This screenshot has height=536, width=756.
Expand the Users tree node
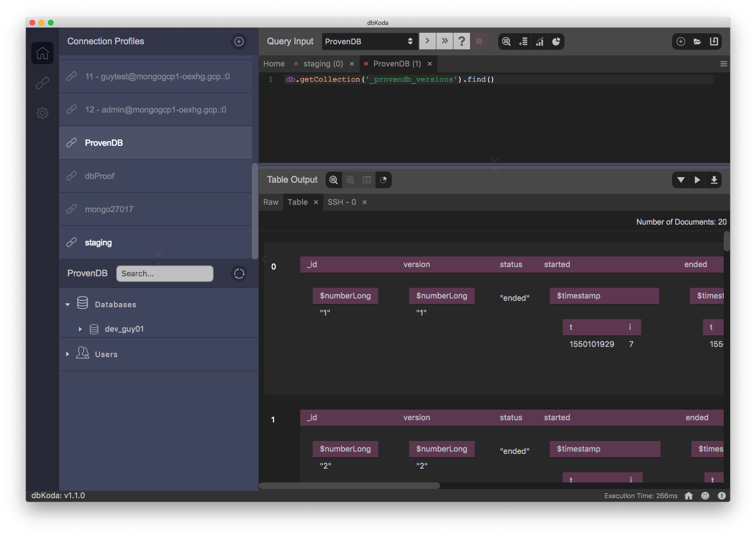coord(68,354)
